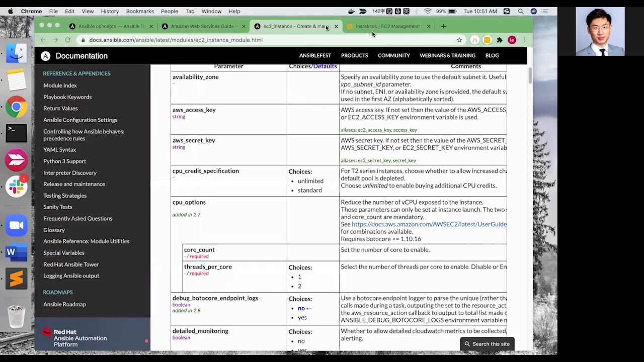Click the page vertical scrollbar

pos(530,75)
